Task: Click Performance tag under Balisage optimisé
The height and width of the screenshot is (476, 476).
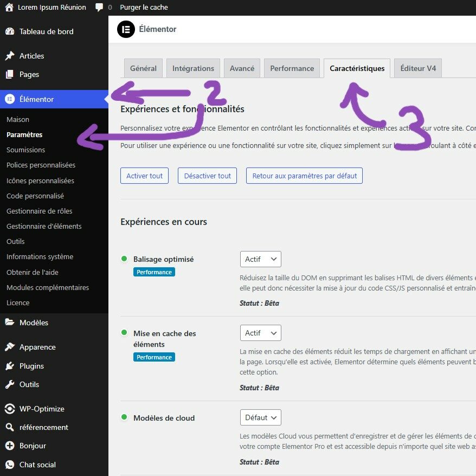Action: 154,272
